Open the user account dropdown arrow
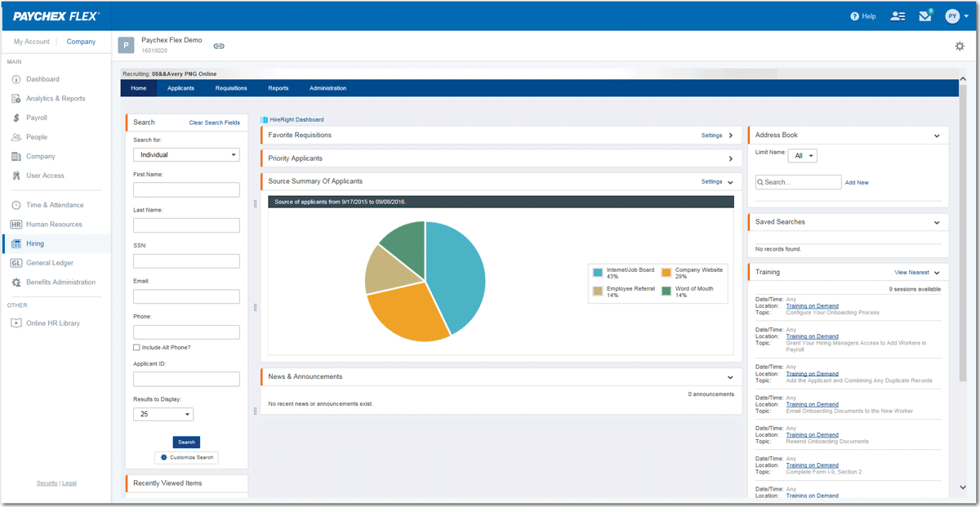The width and height of the screenshot is (980, 507). point(966,16)
